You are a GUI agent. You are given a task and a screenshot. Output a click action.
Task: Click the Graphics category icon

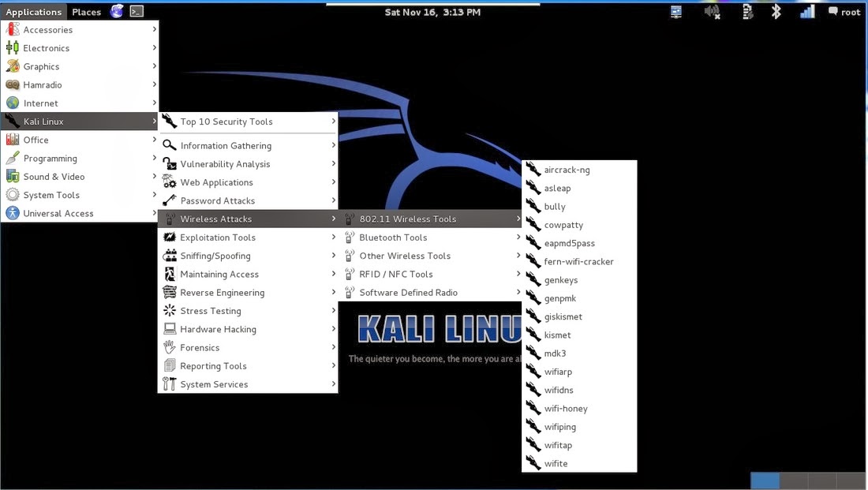coord(12,66)
